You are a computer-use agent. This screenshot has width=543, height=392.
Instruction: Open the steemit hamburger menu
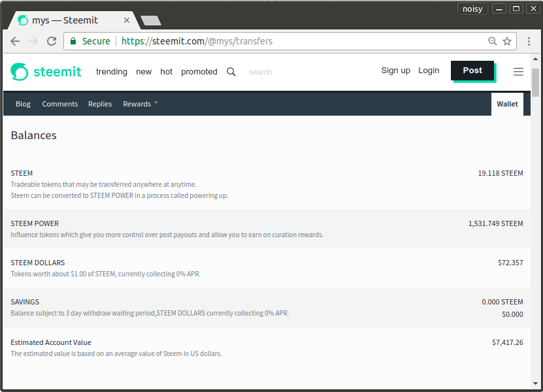point(518,72)
